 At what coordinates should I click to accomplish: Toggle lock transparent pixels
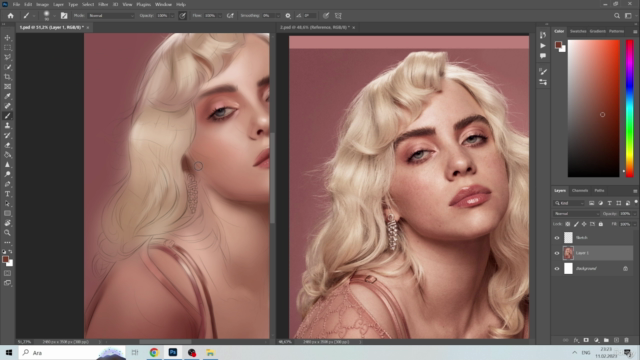click(x=568, y=224)
